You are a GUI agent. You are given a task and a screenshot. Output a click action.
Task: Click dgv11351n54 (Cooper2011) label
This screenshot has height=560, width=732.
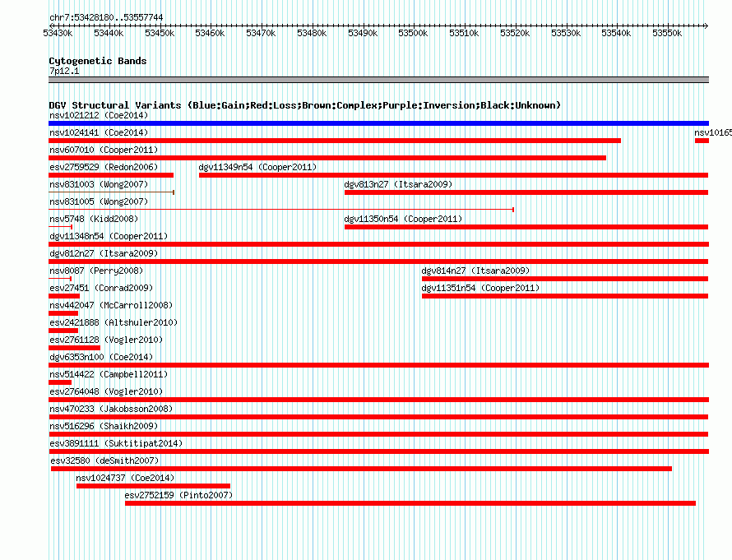[480, 288]
